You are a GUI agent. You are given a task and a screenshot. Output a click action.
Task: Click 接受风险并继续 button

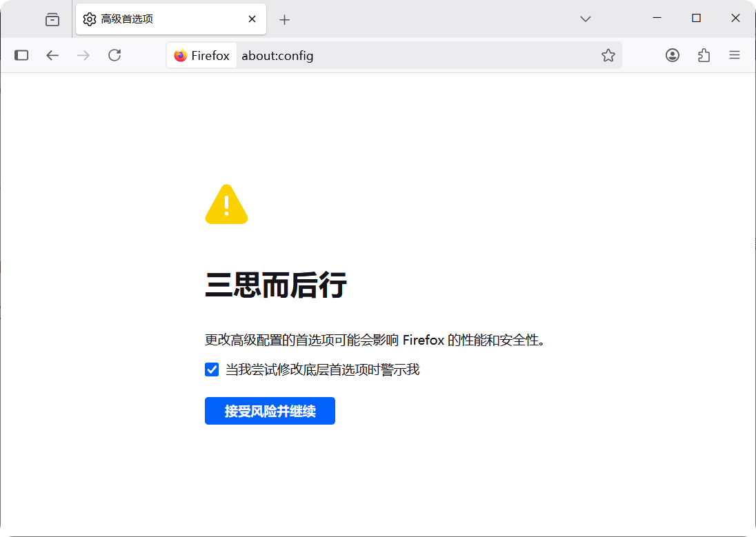270,411
